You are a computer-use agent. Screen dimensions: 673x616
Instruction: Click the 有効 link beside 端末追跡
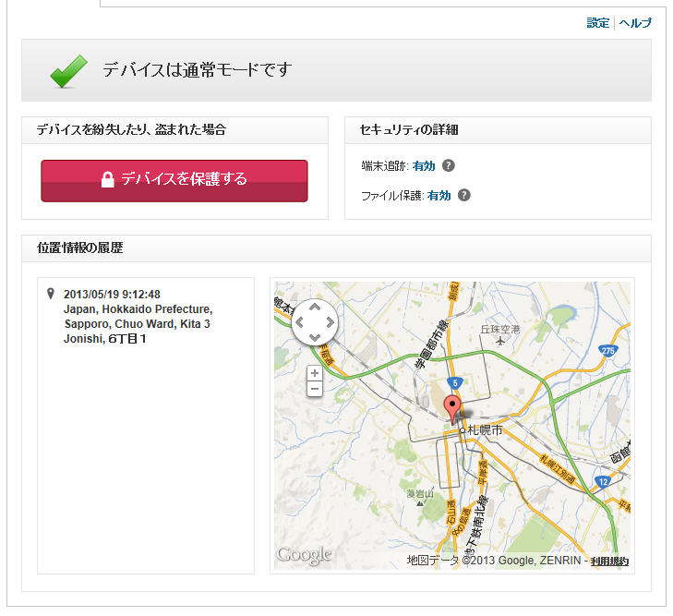(x=424, y=165)
